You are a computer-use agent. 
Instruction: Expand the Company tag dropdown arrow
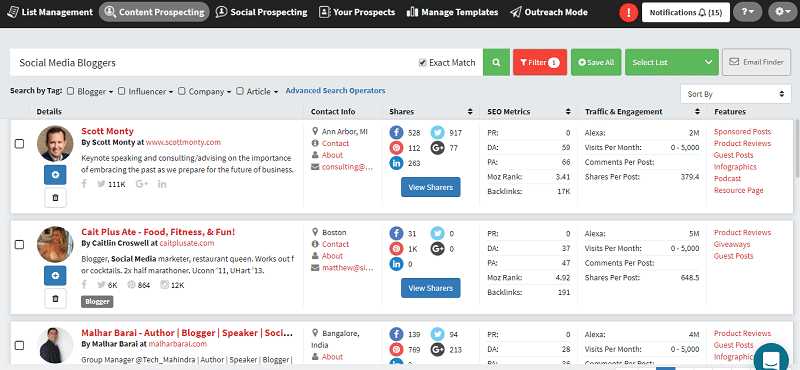click(229, 92)
